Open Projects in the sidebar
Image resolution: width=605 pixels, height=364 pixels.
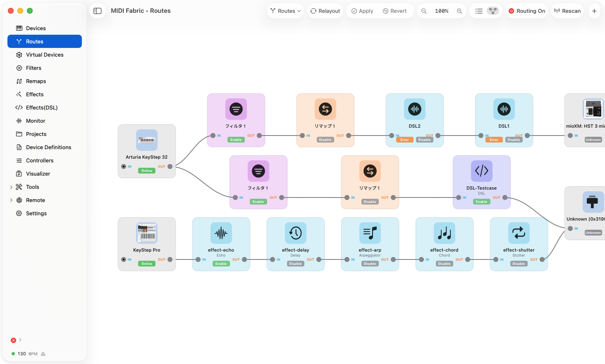[45, 134]
